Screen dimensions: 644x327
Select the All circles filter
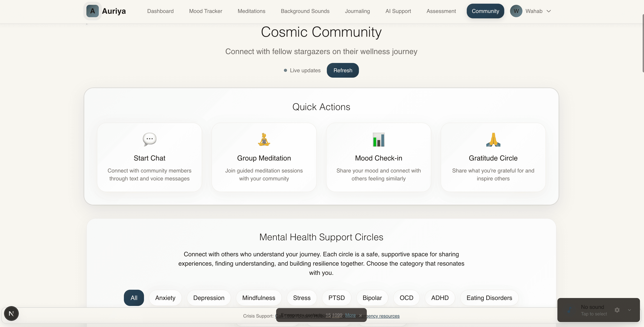point(134,297)
